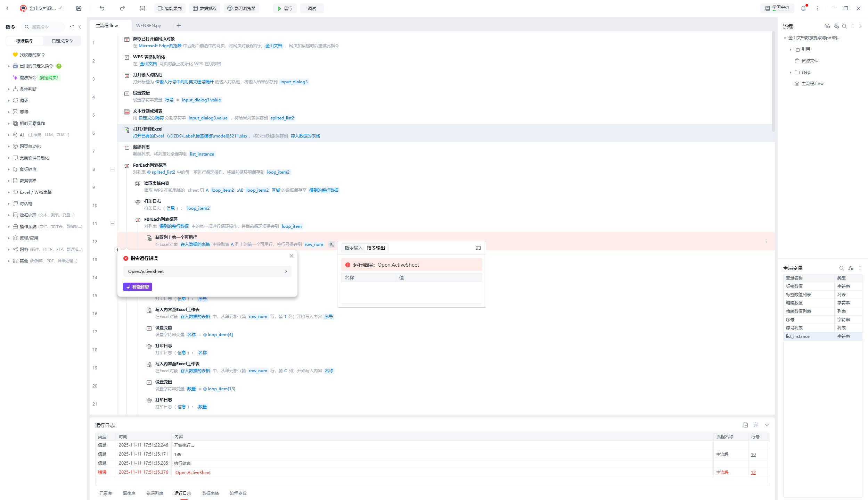Select 指令输入 in output panel
The height and width of the screenshot is (500, 868).
point(353,248)
